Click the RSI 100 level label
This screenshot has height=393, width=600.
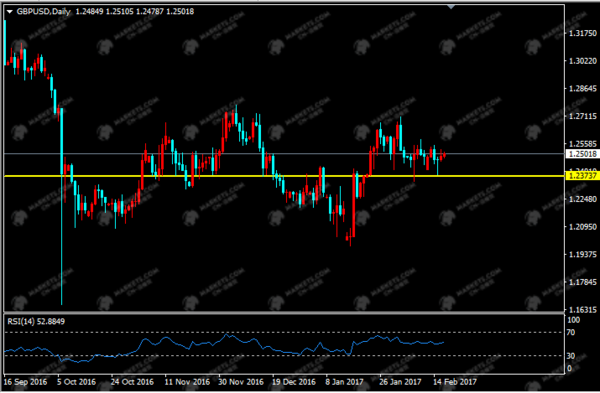573,320
